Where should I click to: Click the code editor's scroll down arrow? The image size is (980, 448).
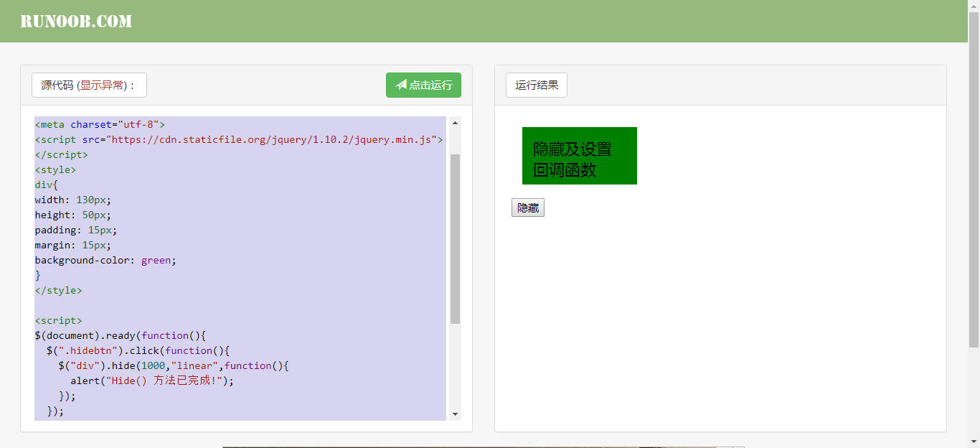455,414
